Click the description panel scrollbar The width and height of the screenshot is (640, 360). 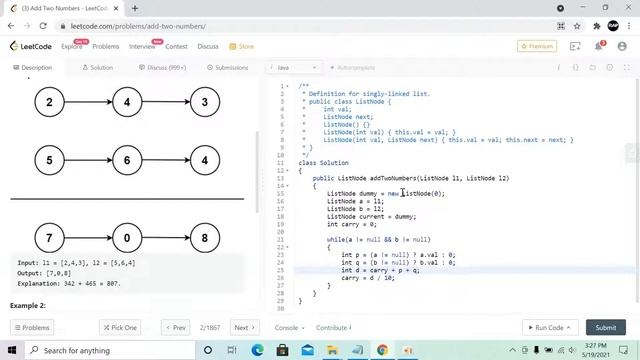click(x=257, y=172)
